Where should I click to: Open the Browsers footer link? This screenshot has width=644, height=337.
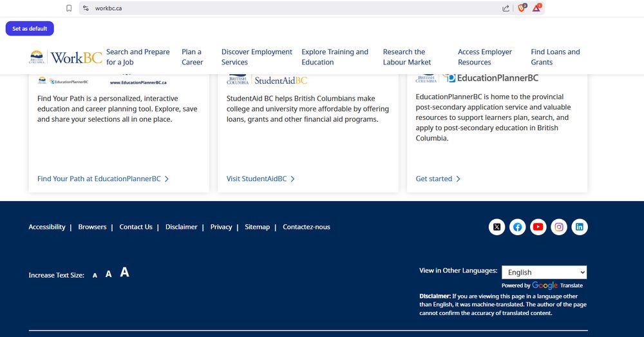point(92,227)
